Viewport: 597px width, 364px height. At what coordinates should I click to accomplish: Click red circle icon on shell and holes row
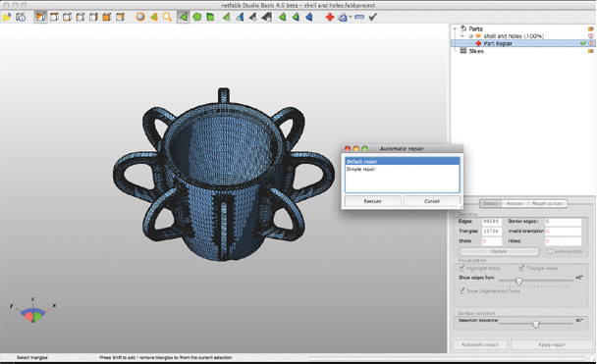(x=591, y=36)
